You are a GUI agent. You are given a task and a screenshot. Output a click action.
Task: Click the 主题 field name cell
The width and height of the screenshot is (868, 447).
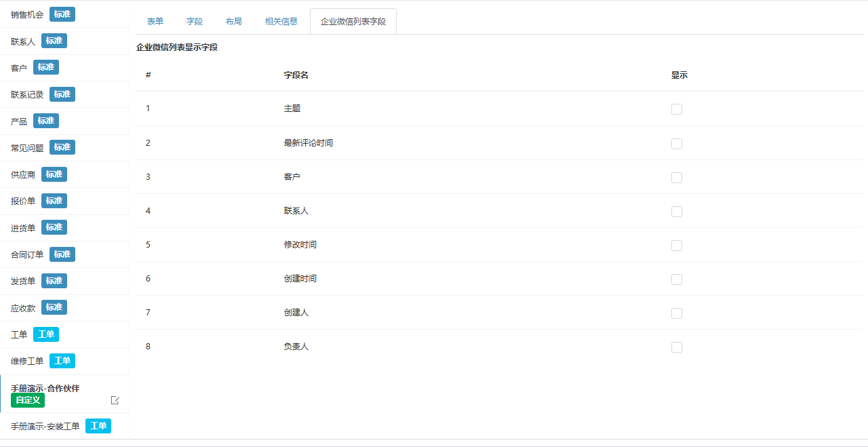tap(292, 109)
